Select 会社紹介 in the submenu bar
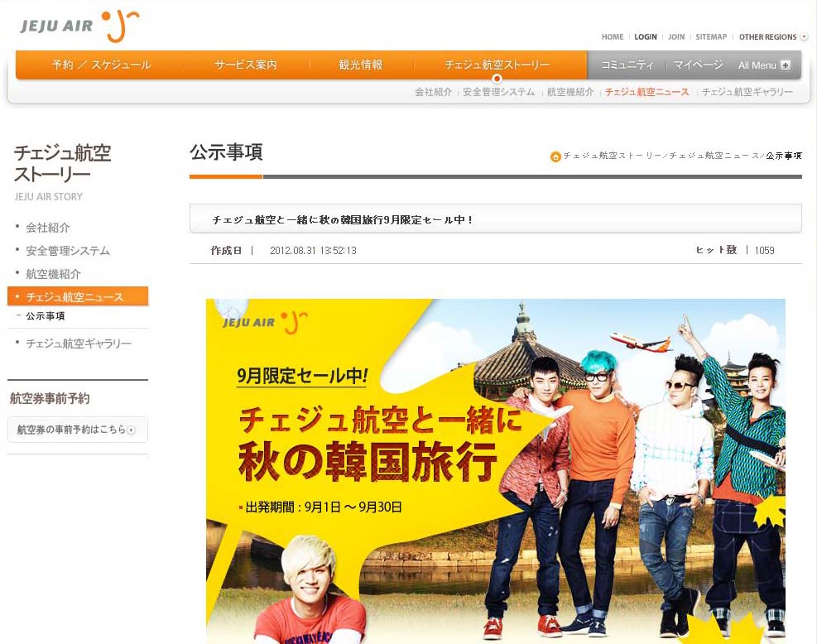 [433, 92]
